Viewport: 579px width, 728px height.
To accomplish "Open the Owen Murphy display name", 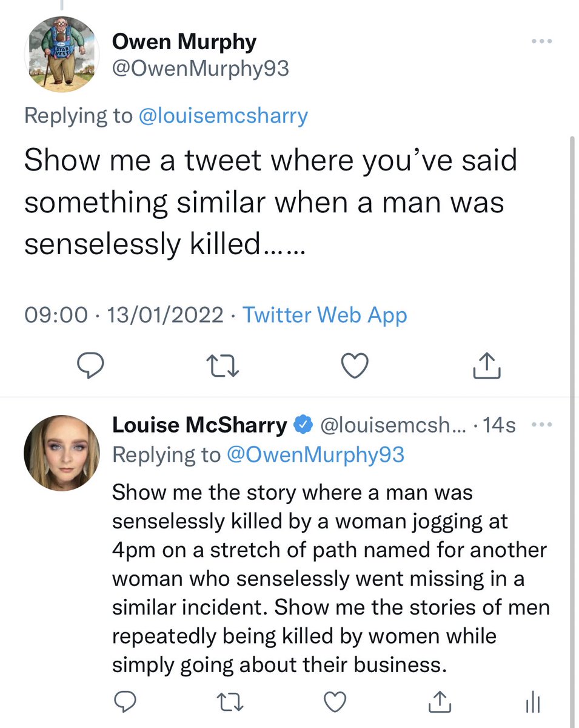I will (x=184, y=42).
